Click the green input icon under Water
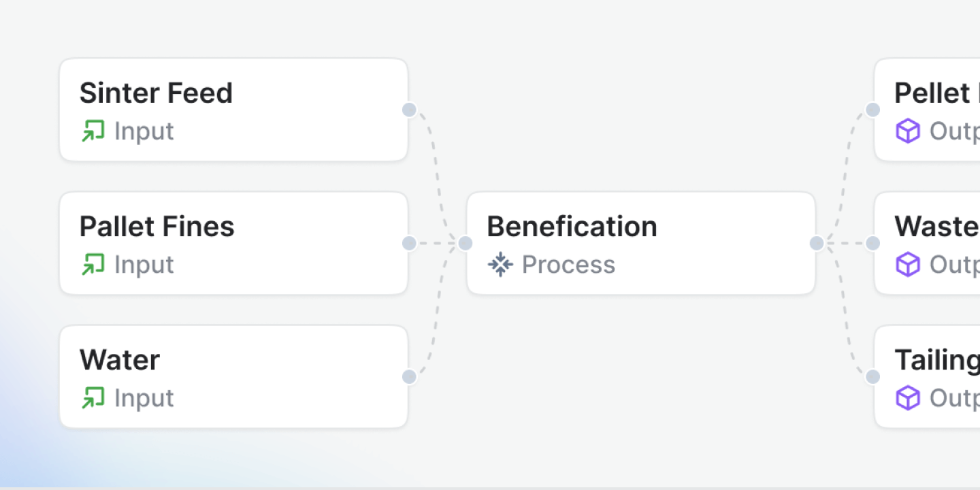The height and width of the screenshot is (490, 980). [x=93, y=397]
